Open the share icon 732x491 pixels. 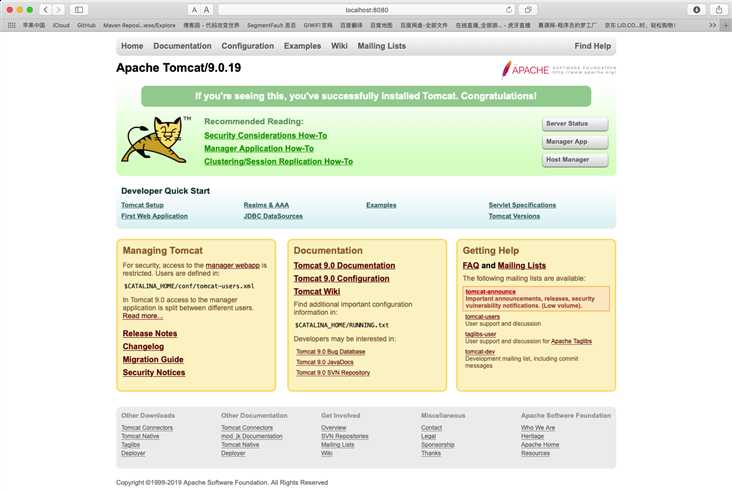tap(719, 9)
